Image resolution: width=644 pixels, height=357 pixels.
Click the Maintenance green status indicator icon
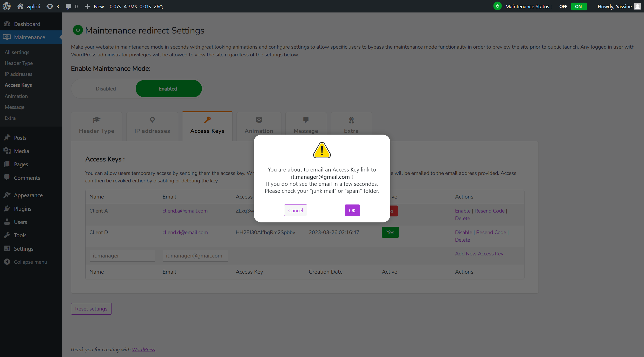pyautogui.click(x=497, y=6)
